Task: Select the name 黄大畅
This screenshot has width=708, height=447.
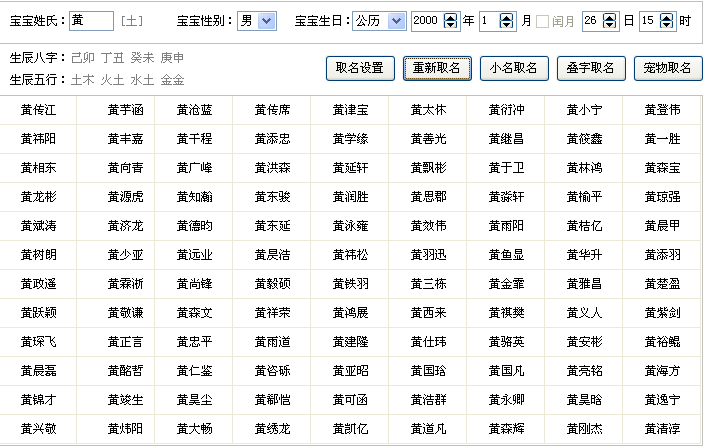Action: point(194,428)
